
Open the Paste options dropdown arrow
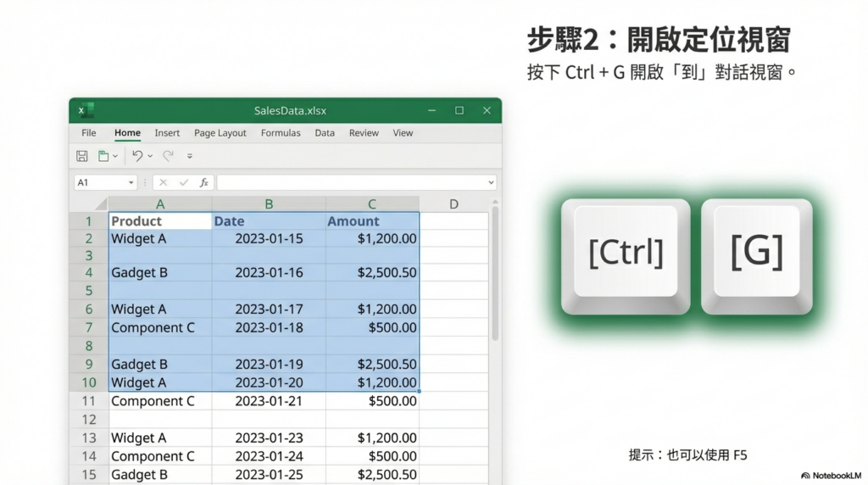115,156
